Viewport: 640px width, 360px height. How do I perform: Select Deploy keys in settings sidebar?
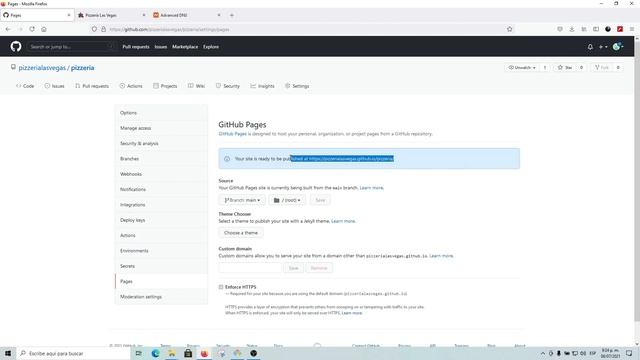(161, 220)
